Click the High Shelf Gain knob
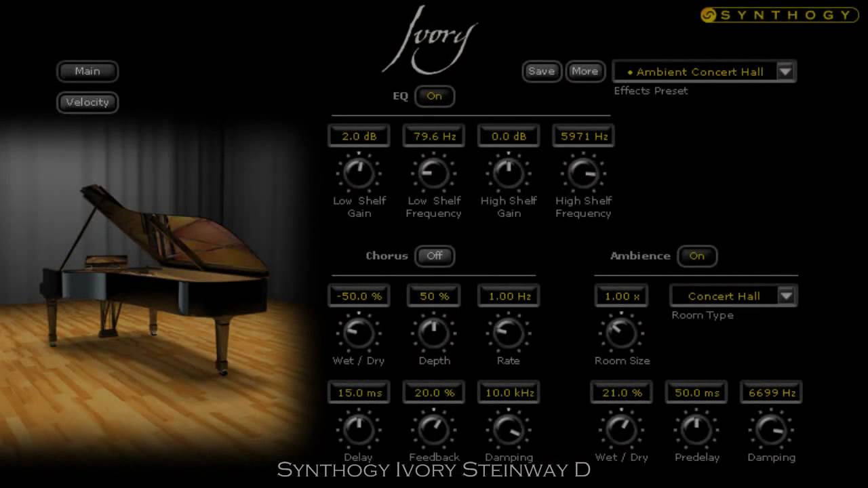Image resolution: width=868 pixels, height=488 pixels. click(508, 173)
